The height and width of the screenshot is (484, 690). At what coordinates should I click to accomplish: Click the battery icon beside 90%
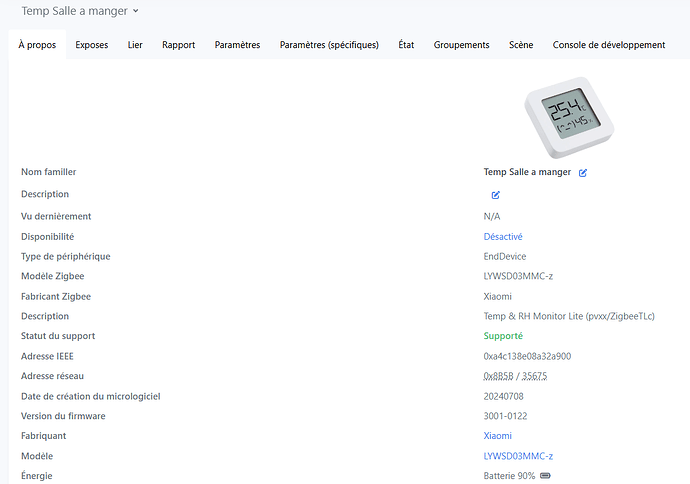click(545, 476)
